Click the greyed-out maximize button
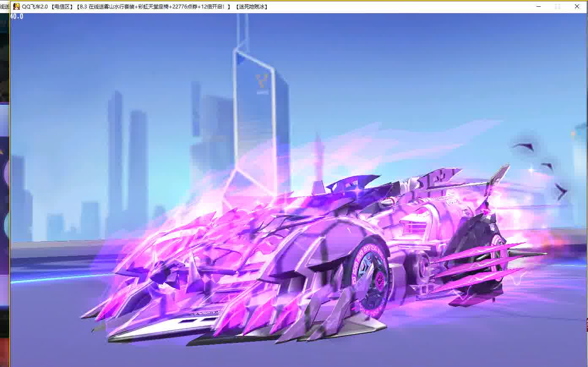The height and width of the screenshot is (367, 588). coord(558,6)
